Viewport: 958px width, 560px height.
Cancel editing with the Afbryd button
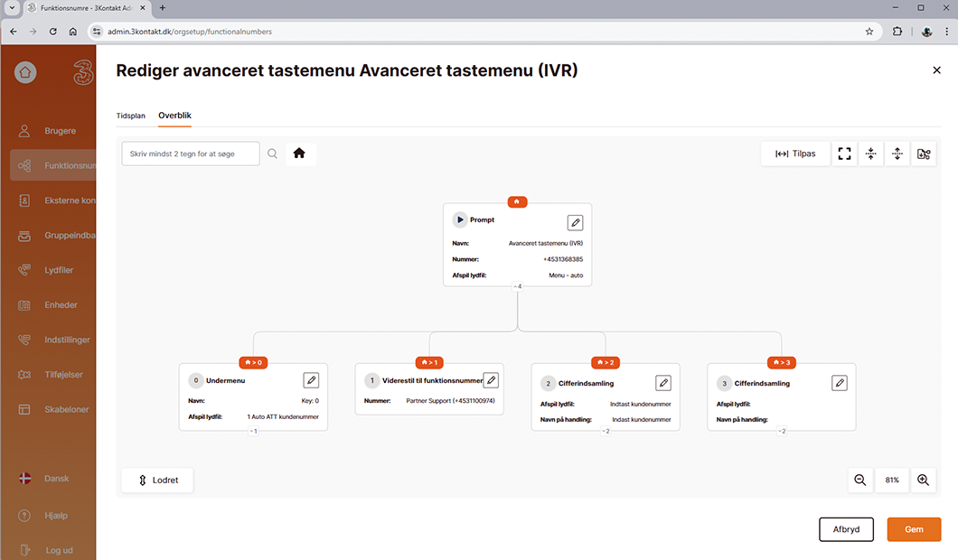[846, 528]
